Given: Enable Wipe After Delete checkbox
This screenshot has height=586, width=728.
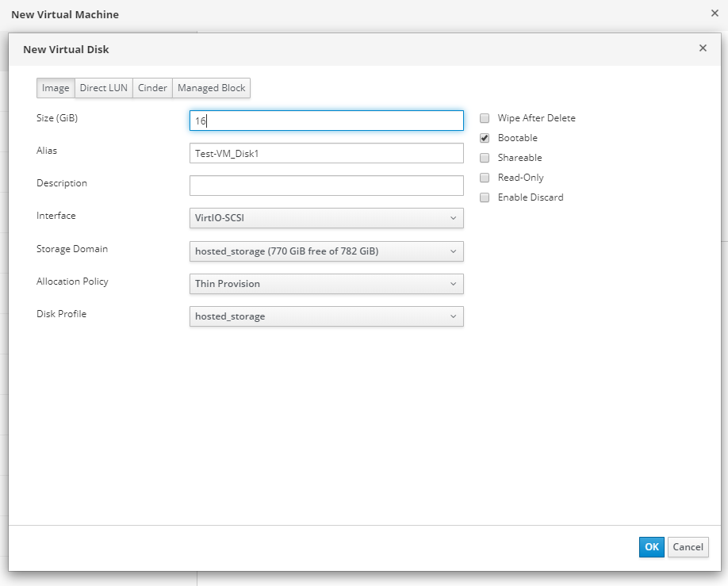Looking at the screenshot, I should (485, 118).
